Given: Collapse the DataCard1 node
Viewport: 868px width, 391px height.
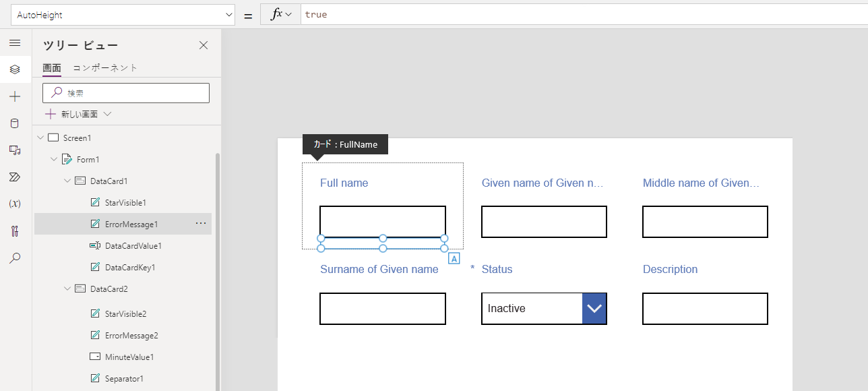Looking at the screenshot, I should point(67,181).
